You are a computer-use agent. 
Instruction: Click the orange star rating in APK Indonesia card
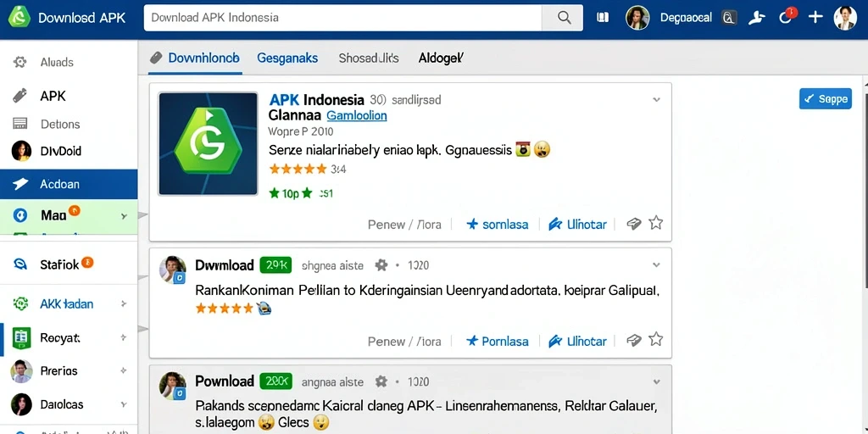pyautogui.click(x=298, y=169)
